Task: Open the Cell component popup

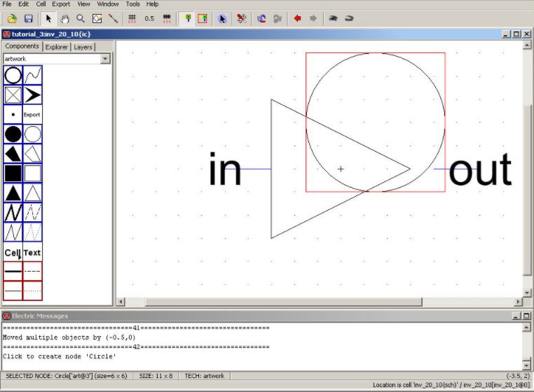Action: click(x=13, y=253)
